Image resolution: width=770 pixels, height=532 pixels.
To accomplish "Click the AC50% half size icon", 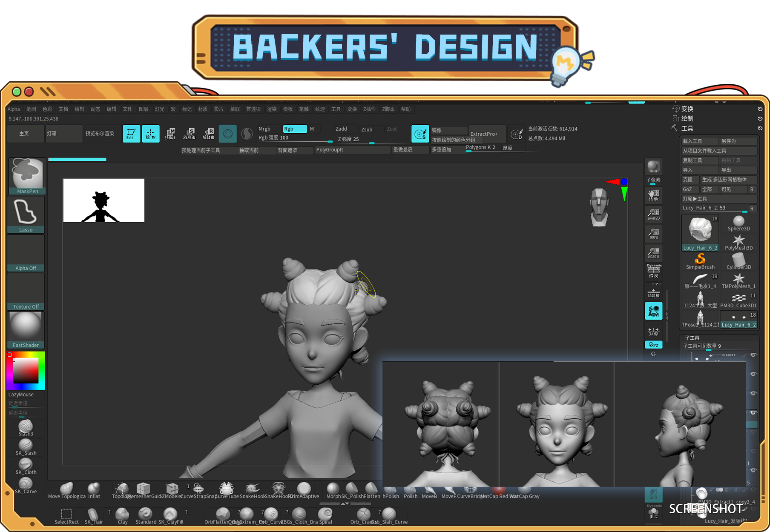I will click(653, 253).
